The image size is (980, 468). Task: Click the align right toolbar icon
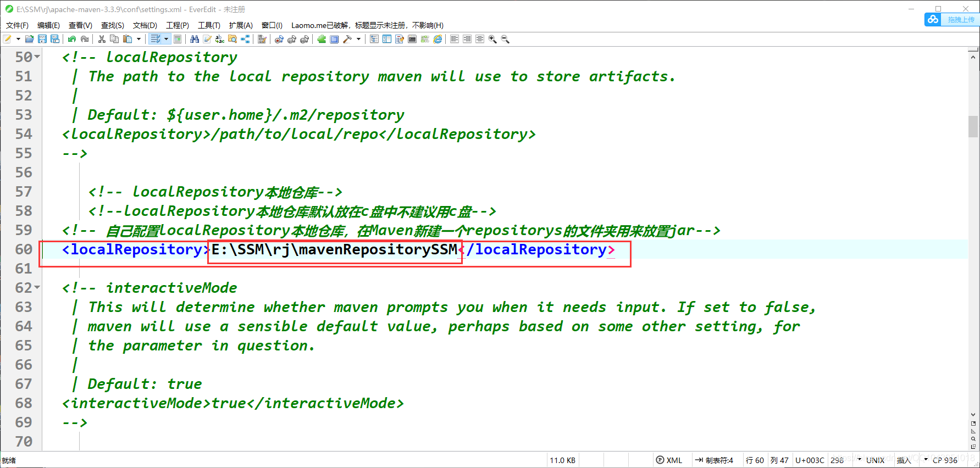coord(467,39)
